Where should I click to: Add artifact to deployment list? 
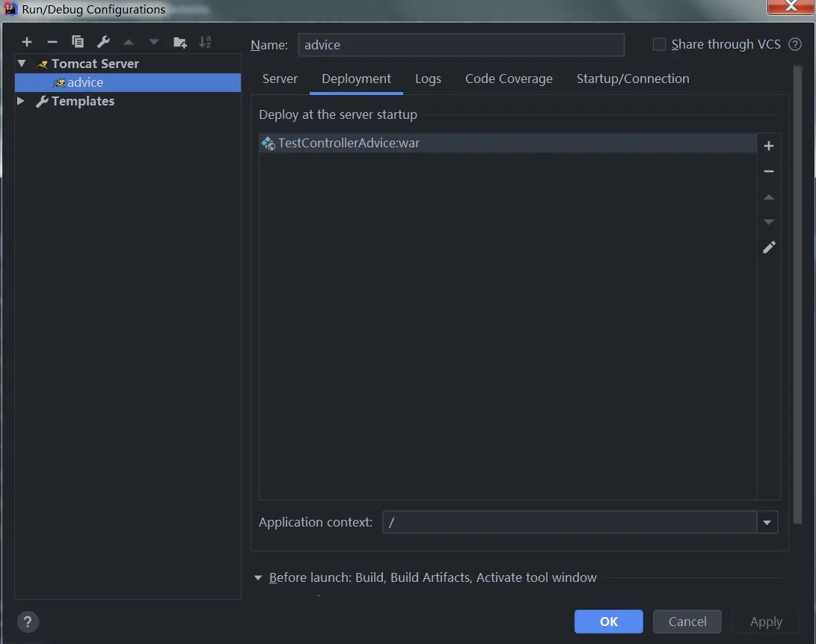[x=769, y=146]
